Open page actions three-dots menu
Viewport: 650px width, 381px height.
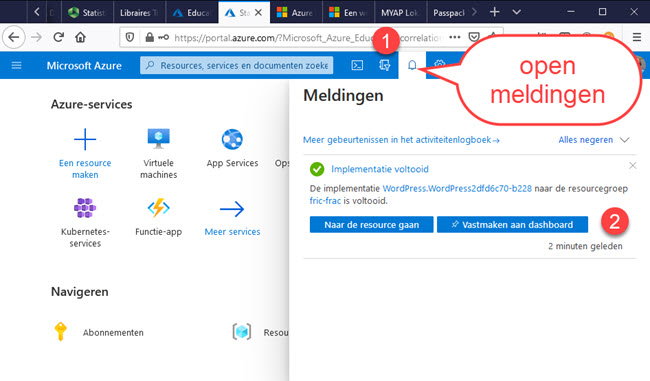[455, 37]
